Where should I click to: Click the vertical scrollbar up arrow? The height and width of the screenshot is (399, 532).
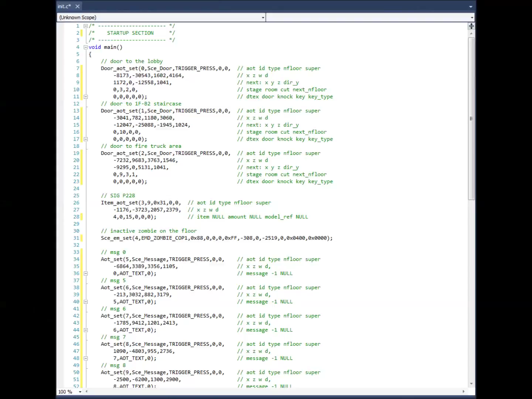click(471, 34)
